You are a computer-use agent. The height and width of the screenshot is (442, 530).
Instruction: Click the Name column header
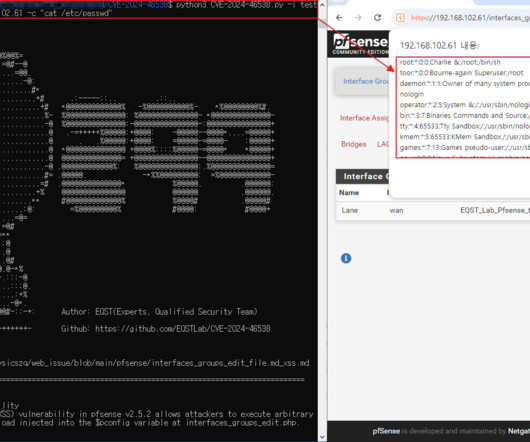tap(349, 193)
